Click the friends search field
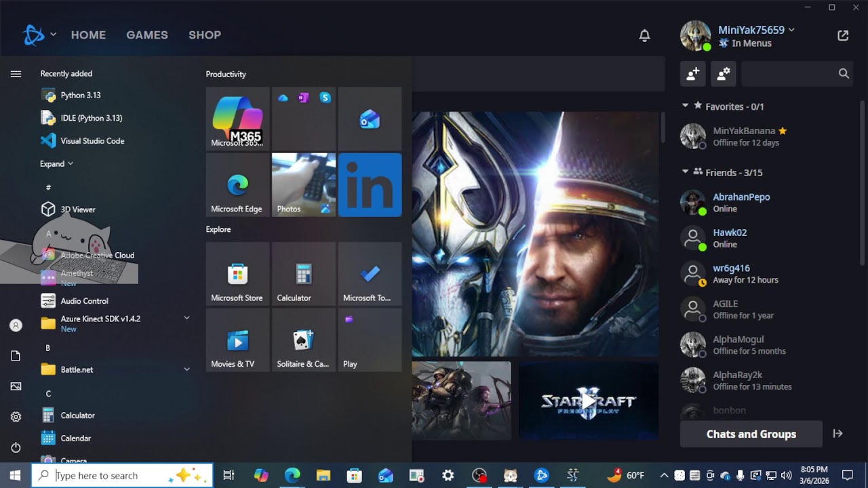The image size is (868, 488). point(797,73)
